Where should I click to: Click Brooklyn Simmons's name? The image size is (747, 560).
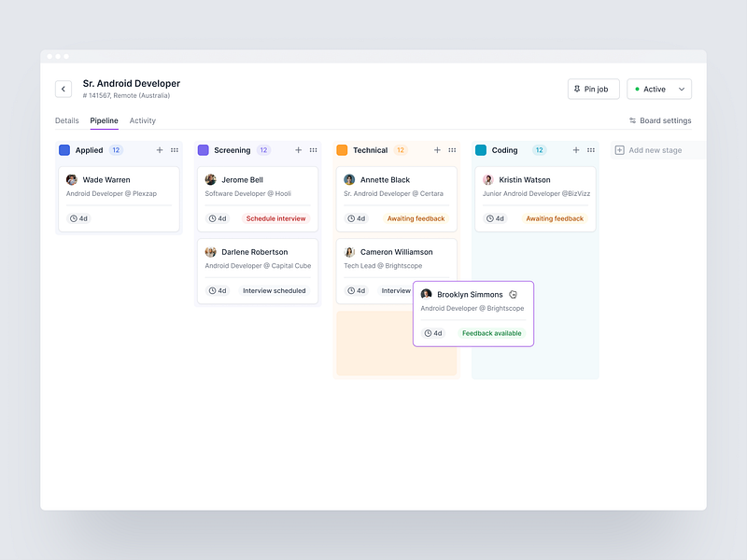[x=470, y=295]
